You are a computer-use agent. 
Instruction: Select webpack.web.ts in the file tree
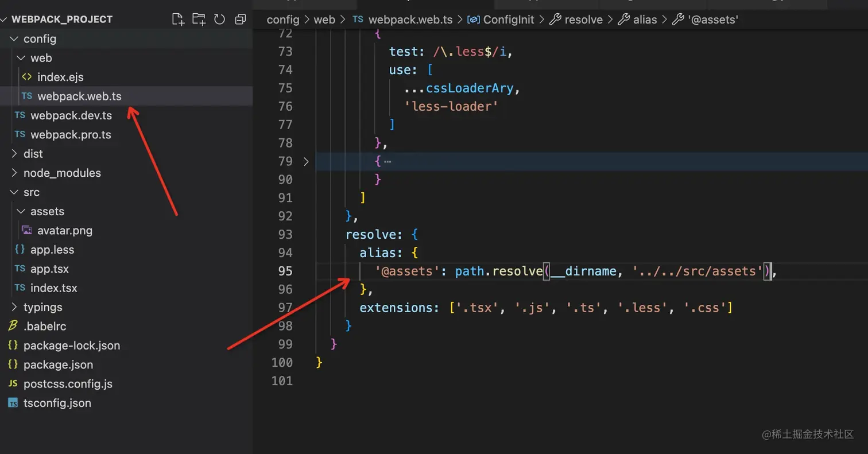(x=79, y=96)
